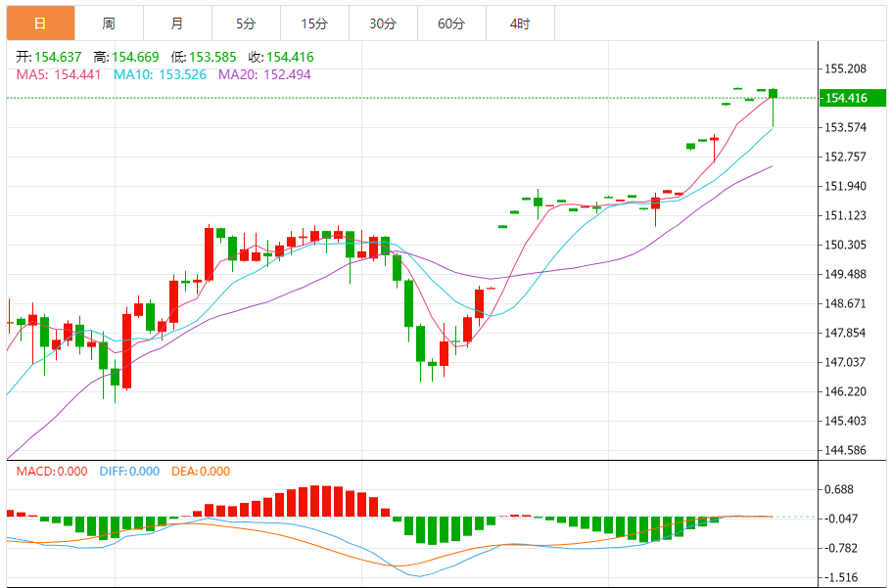Click the -0.782 MACD axis label
The height and width of the screenshot is (588, 892).
coord(841,548)
